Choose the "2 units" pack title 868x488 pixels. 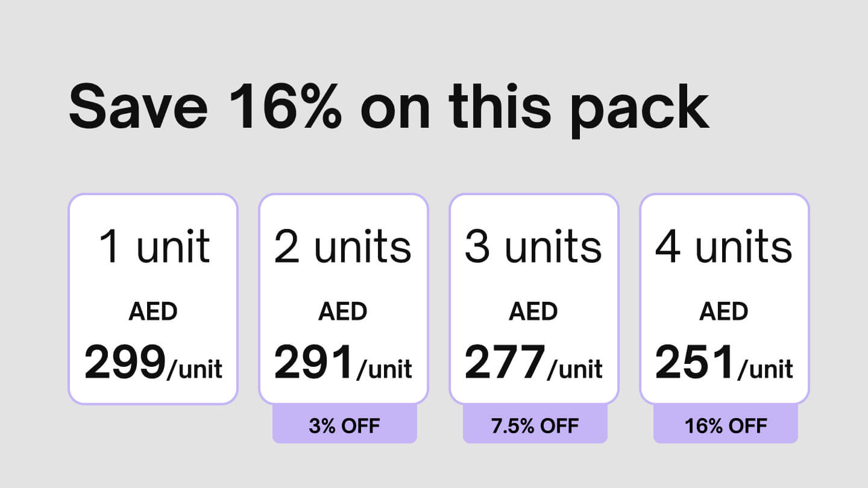(343, 247)
